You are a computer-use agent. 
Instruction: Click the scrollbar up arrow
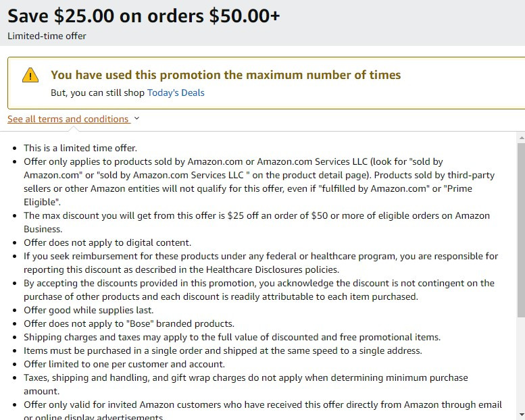coord(522,138)
